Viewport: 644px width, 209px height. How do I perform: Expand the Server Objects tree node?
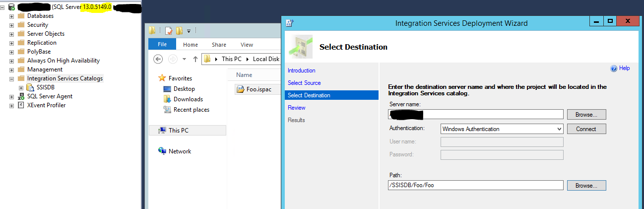tap(11, 34)
